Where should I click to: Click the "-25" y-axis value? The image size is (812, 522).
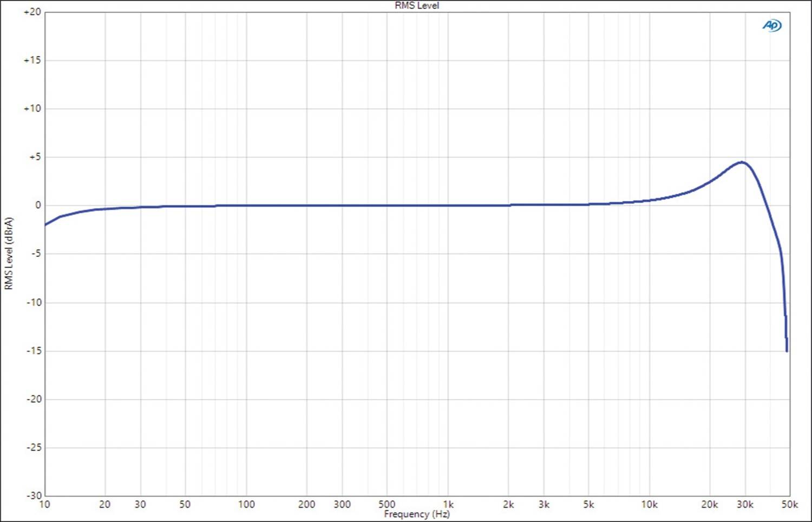point(34,447)
